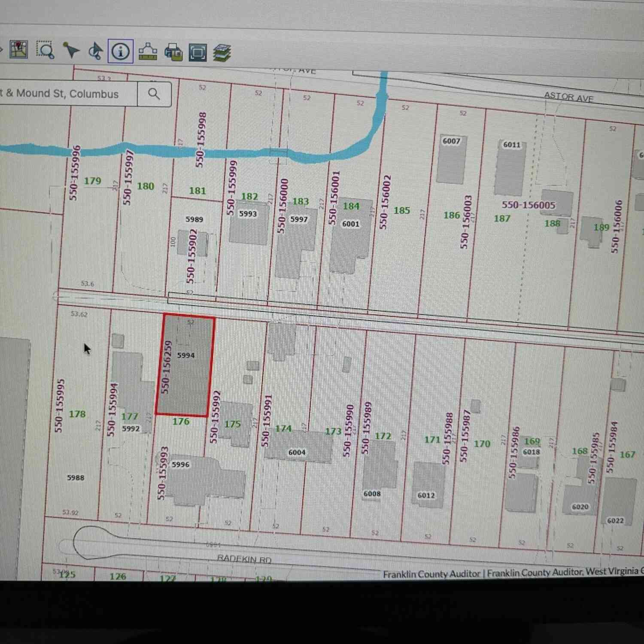Click the building address label 6022
Viewport: 644px width, 644px height.
[615, 521]
